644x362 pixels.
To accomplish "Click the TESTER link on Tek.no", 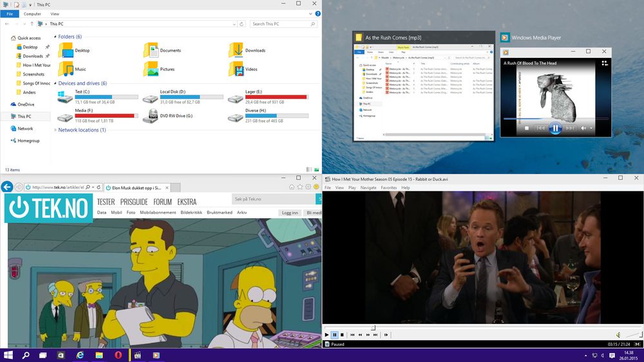I will tap(106, 202).
